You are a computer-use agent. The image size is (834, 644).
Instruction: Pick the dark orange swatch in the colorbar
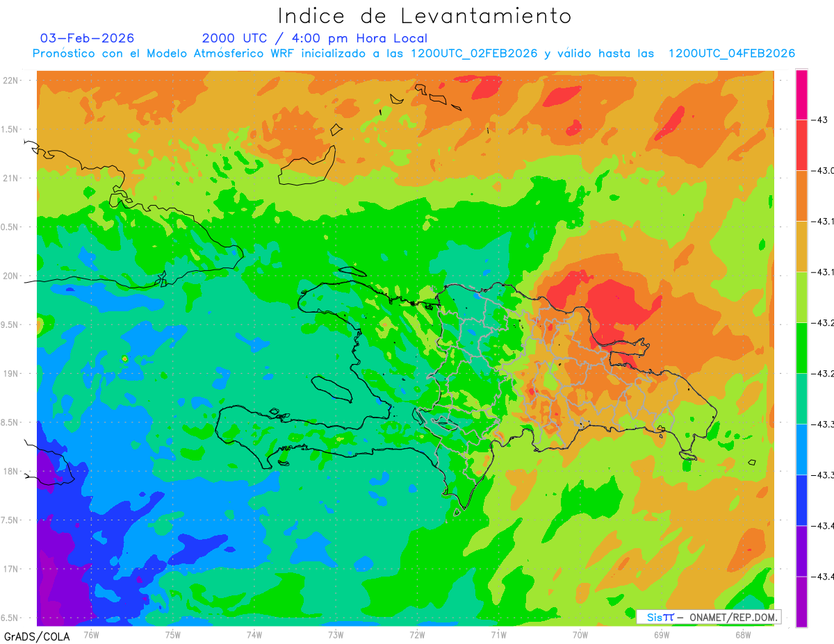801,196
